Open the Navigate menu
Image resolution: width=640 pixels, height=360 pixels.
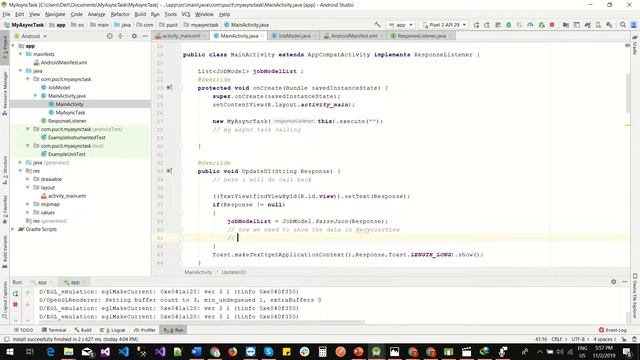tap(55, 14)
